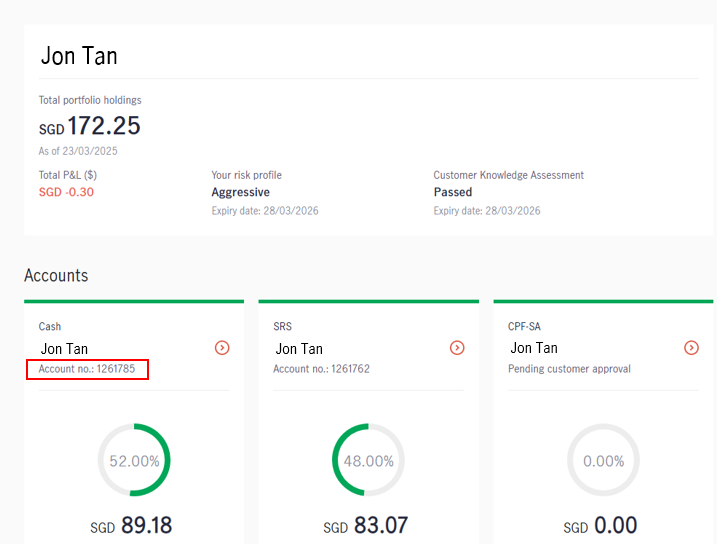Open the Cash account arrow icon
Image resolution: width=718 pixels, height=544 pixels.
click(x=222, y=348)
